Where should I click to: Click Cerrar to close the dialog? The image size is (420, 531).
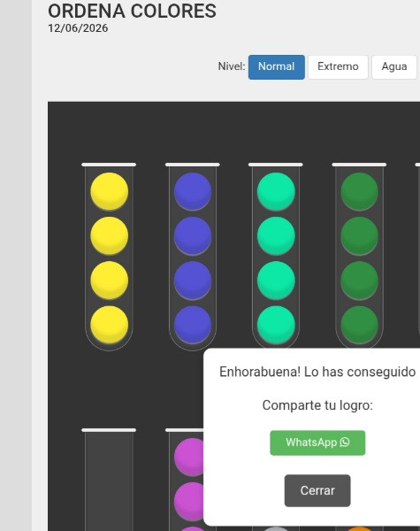click(x=317, y=490)
